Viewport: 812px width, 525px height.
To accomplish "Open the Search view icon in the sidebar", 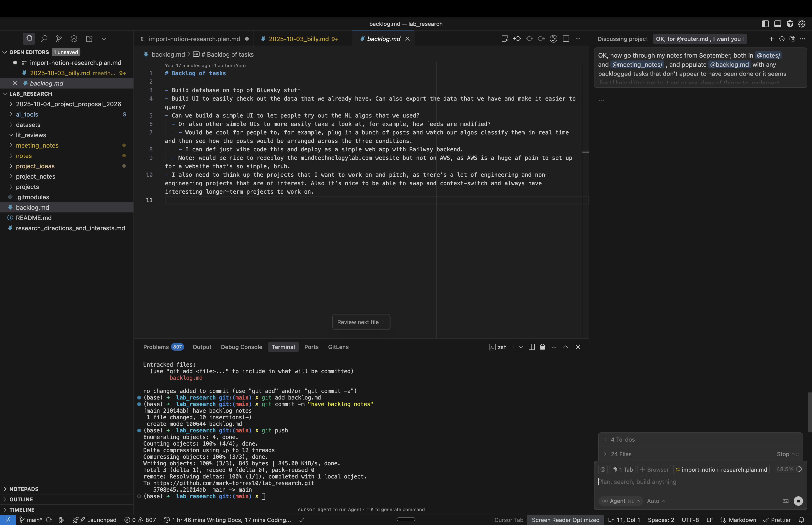I will point(44,39).
